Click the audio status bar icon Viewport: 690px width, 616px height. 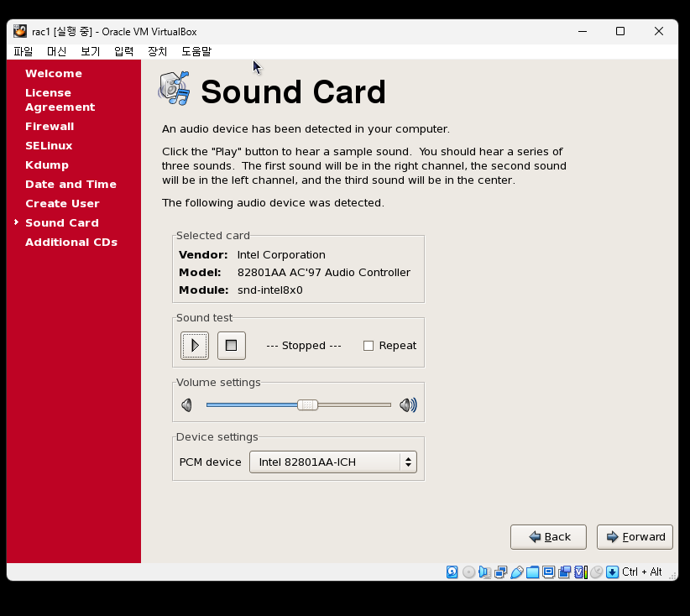(484, 572)
